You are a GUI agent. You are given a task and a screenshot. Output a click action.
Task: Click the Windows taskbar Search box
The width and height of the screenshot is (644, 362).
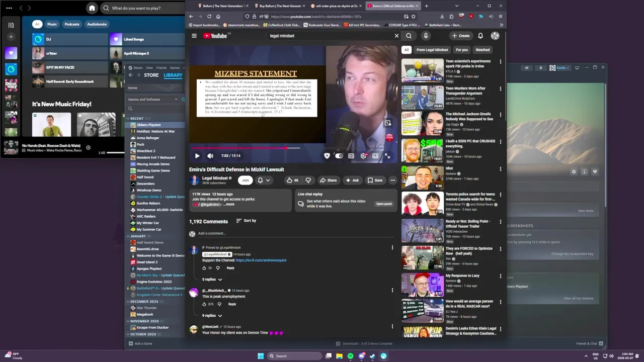click(294, 356)
